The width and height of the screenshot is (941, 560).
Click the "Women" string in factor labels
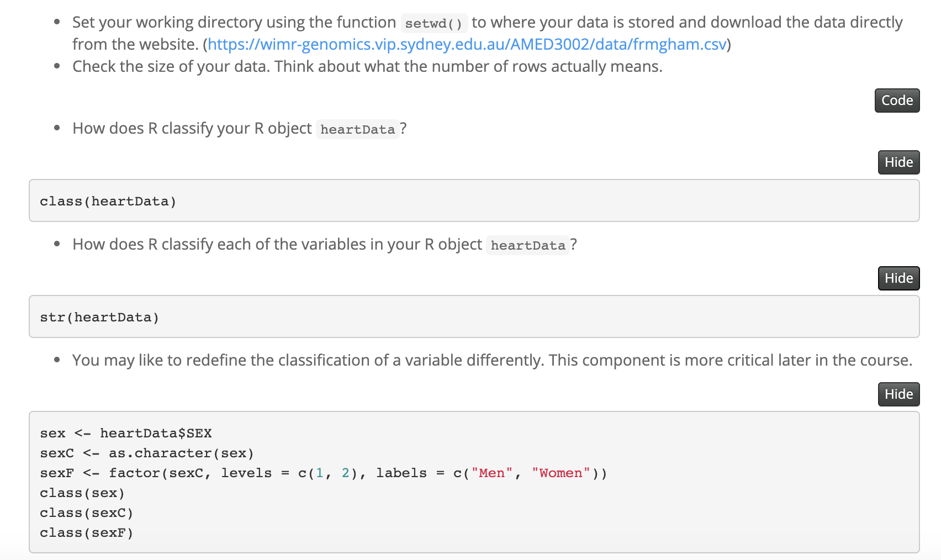point(561,473)
